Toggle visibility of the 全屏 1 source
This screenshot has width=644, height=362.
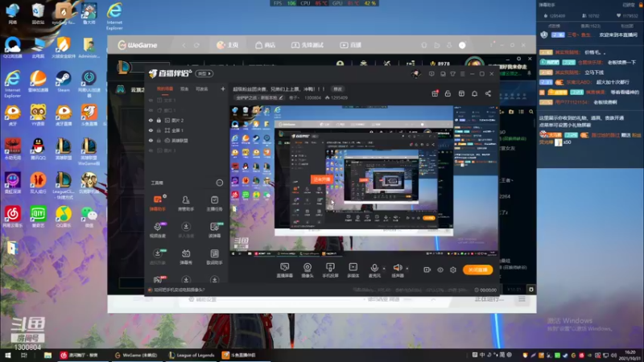(151, 130)
